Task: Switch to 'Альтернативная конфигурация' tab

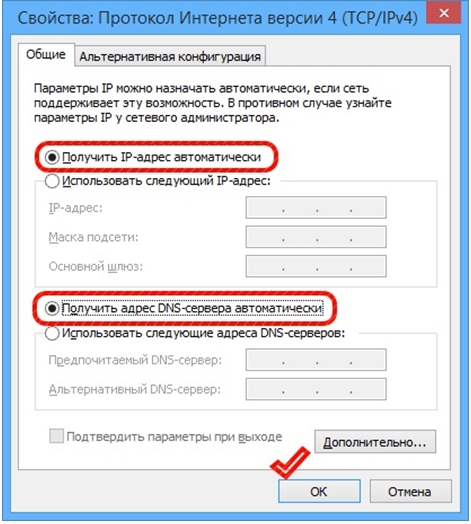Action: (170, 56)
